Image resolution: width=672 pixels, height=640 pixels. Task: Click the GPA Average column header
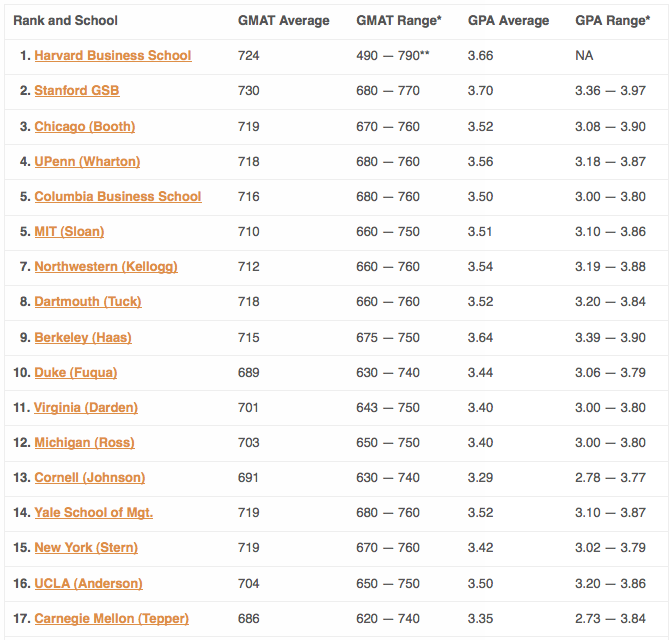pos(508,21)
